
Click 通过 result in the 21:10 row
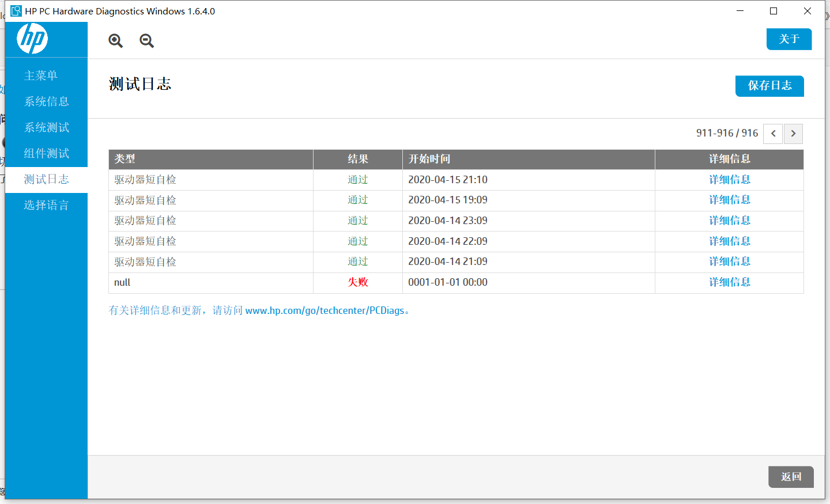(358, 180)
